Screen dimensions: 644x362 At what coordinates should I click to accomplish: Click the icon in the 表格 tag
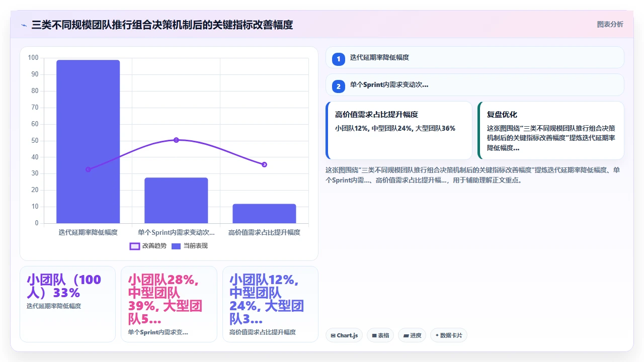[x=374, y=335]
